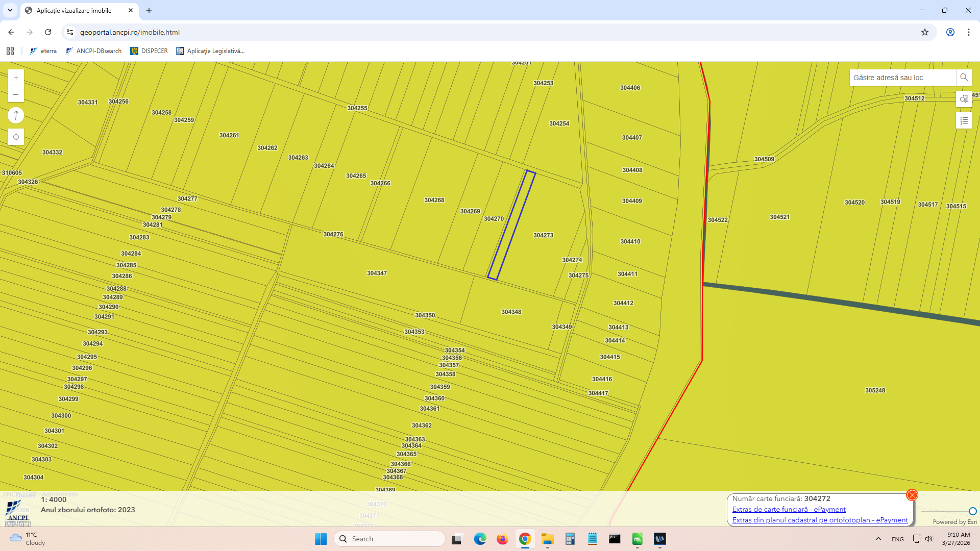Show hidden system tray icons
The image size is (980, 551).
pos(878,539)
